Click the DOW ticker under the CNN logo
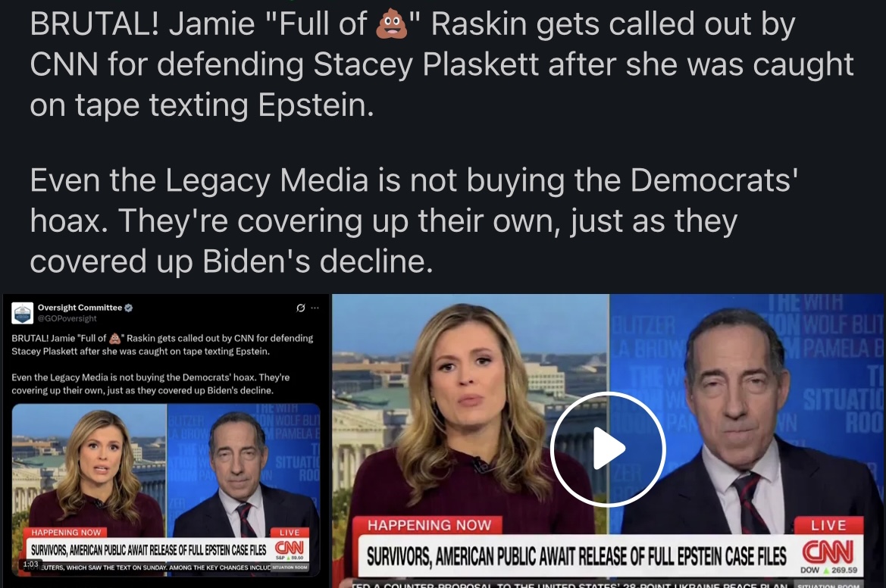Viewport: 886px width, 588px height. [x=829, y=570]
